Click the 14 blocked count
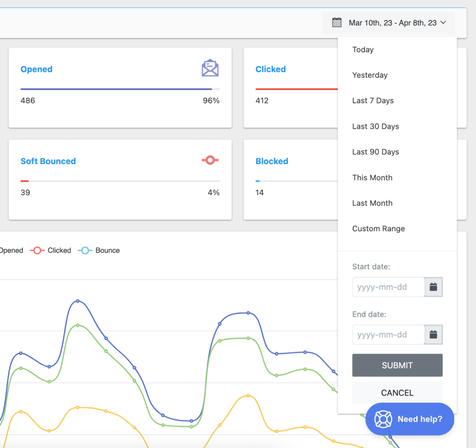The height and width of the screenshot is (448, 476). (x=259, y=192)
